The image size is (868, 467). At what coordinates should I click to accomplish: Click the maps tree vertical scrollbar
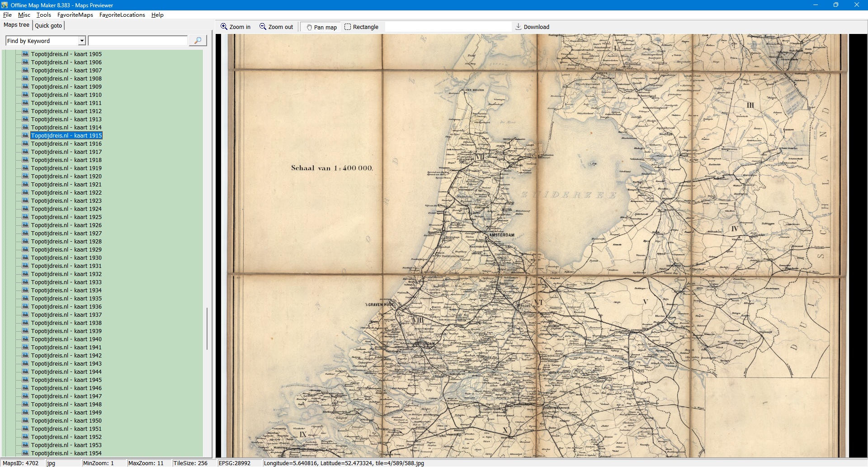coord(207,328)
